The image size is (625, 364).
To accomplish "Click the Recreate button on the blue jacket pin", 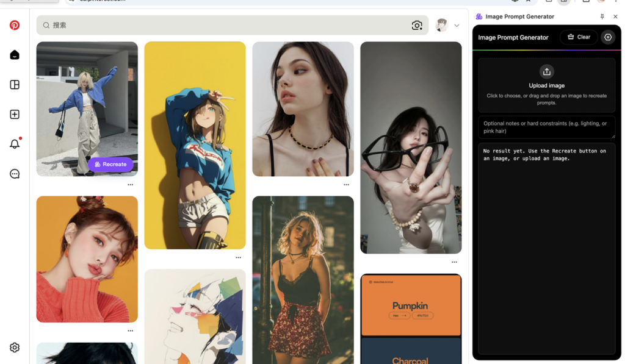I will pyautogui.click(x=110, y=164).
